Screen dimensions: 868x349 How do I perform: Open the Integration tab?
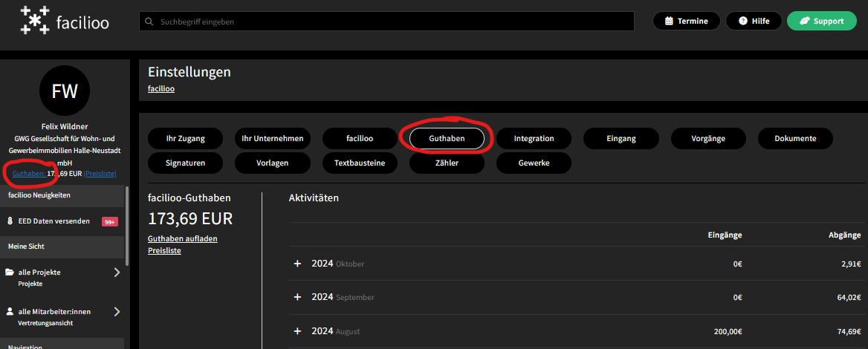(x=534, y=138)
